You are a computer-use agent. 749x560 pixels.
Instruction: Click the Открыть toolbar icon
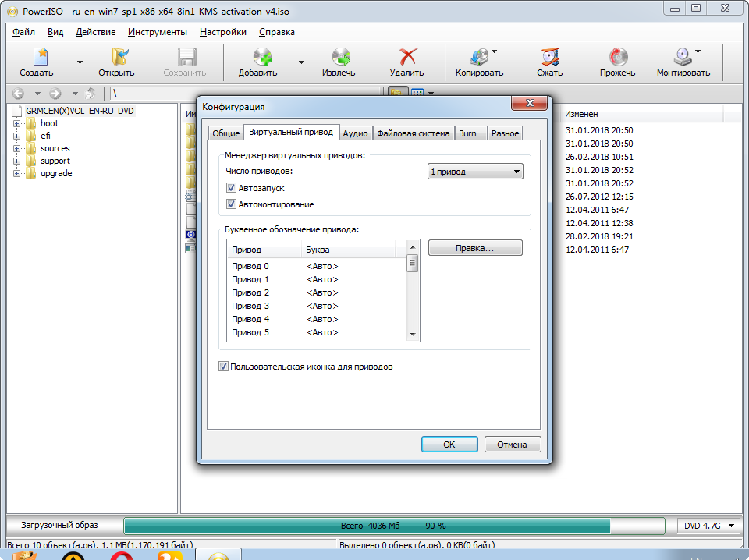pyautogui.click(x=120, y=57)
